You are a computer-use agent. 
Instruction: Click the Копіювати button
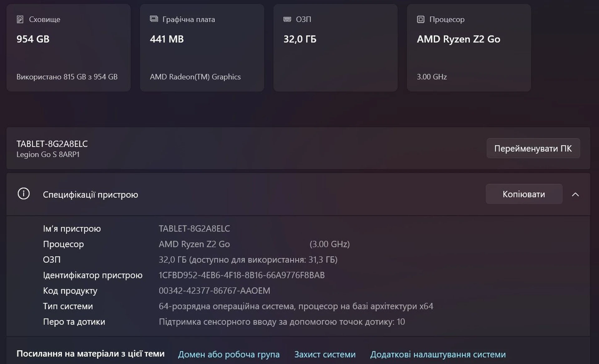click(x=524, y=194)
